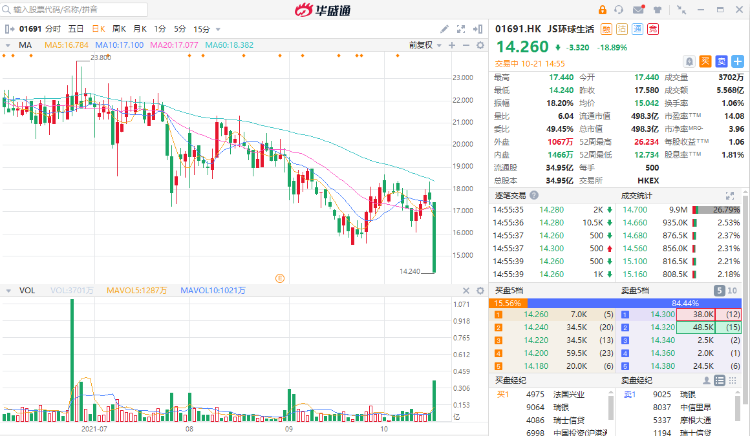Switch to 5分 chart tab
Image resolution: width=750 pixels, height=436 pixels.
coord(180,29)
